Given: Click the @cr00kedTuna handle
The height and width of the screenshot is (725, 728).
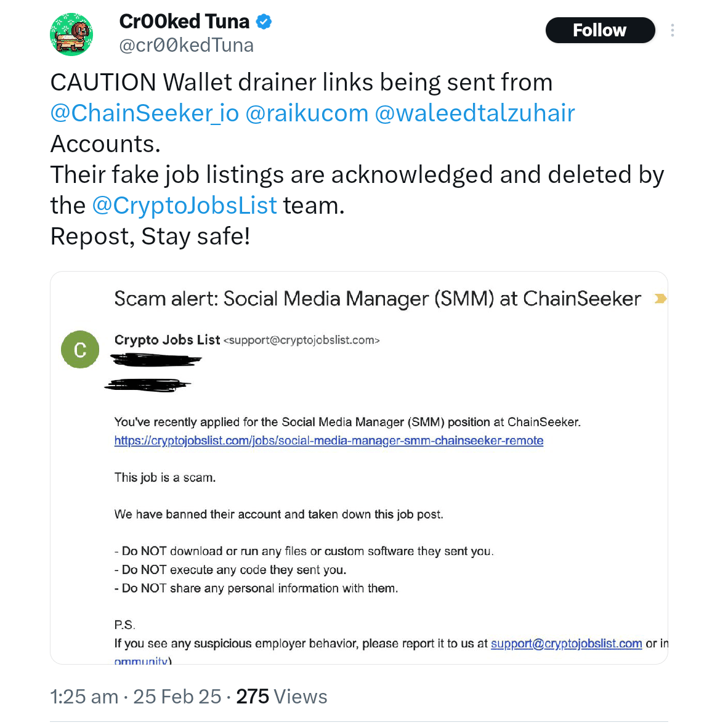Looking at the screenshot, I should click(x=186, y=46).
